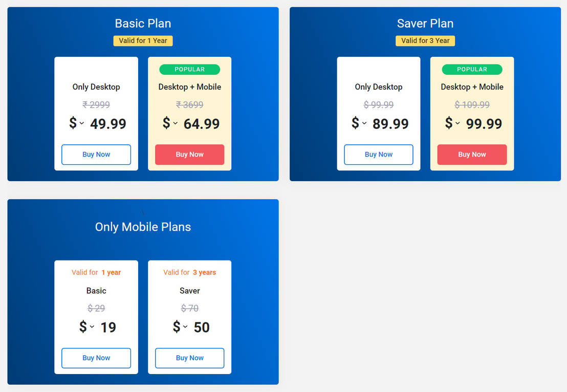This screenshot has height=392, width=567.
Task: Select the green POPULAR badge in Saver Plan
Action: tap(472, 70)
